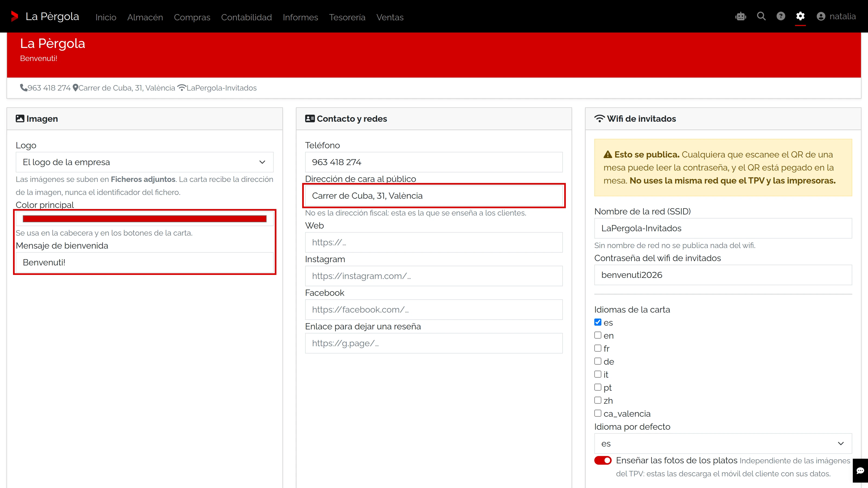Enable the fr language checkbox
This screenshot has height=488, width=868.
[x=598, y=348]
